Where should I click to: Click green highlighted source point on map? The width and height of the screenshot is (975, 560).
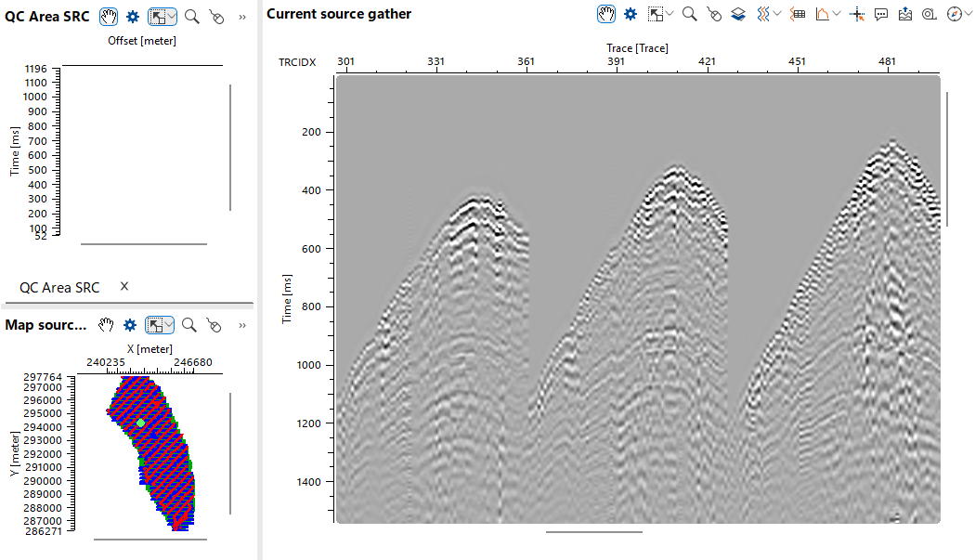(x=140, y=423)
